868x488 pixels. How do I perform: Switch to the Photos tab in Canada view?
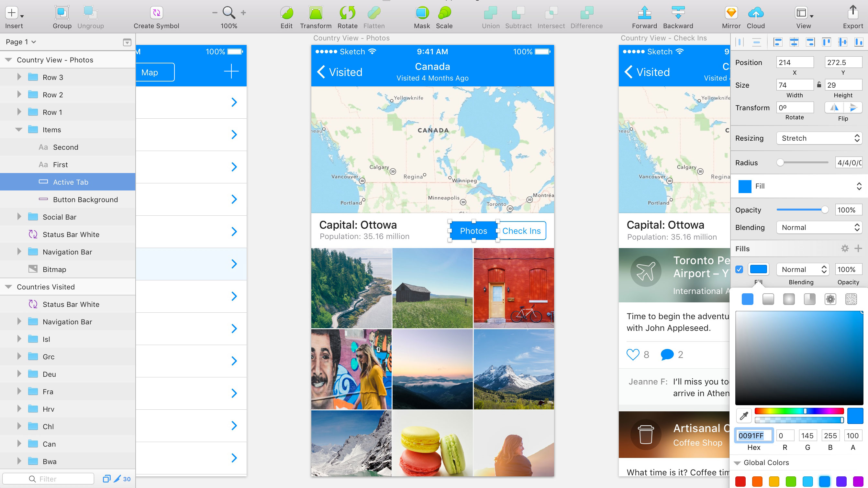pyautogui.click(x=473, y=231)
